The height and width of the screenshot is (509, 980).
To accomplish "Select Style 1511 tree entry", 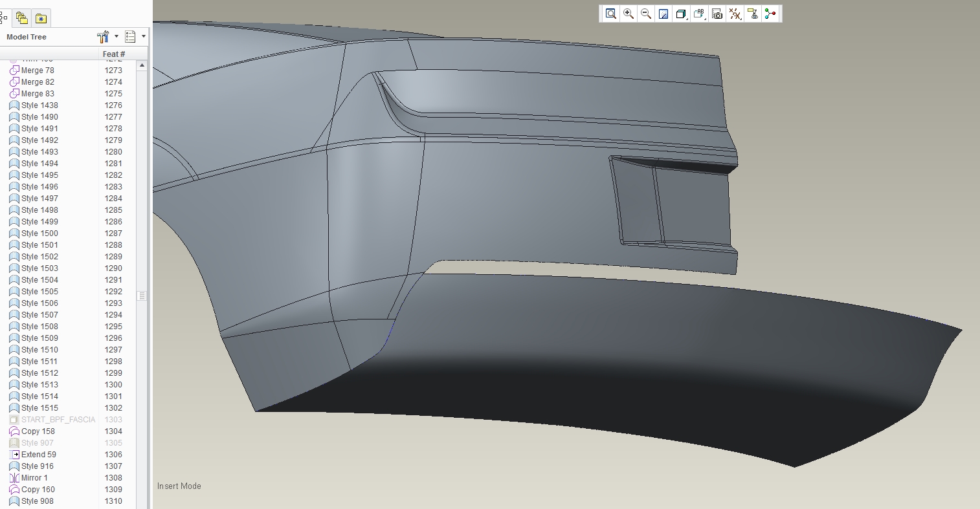I will click(x=39, y=362).
